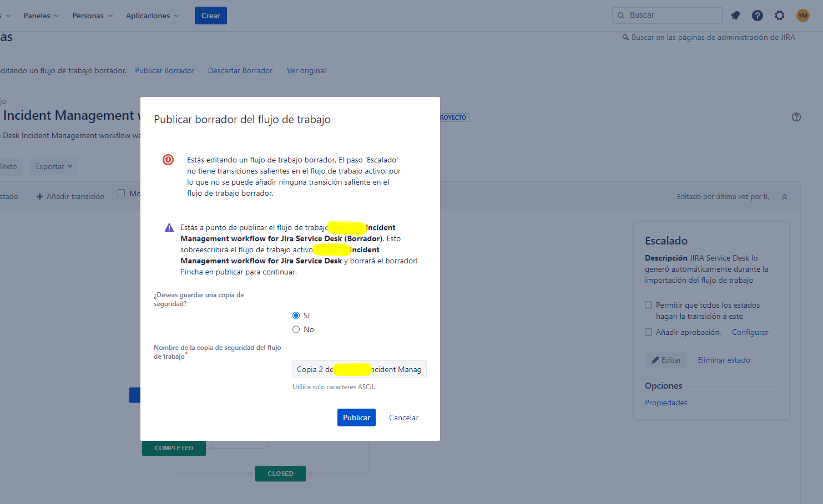Focus the Buscar search field

click(x=667, y=16)
